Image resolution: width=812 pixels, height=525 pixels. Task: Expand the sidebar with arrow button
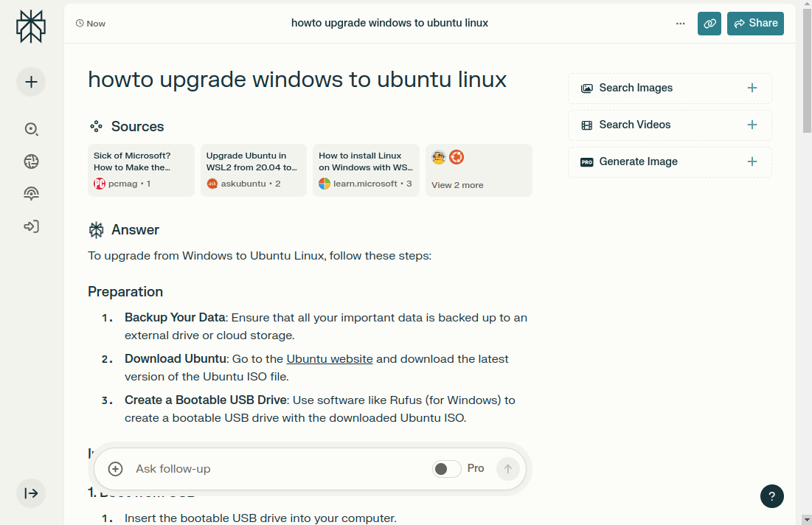31,493
